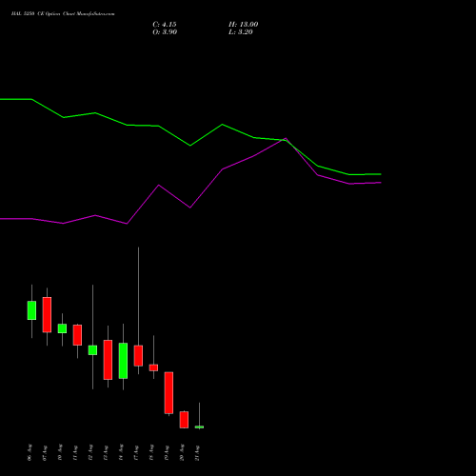This screenshot has height=476, width=476.
Task: Click the chart title text at top-left
Action: pos(63,13)
